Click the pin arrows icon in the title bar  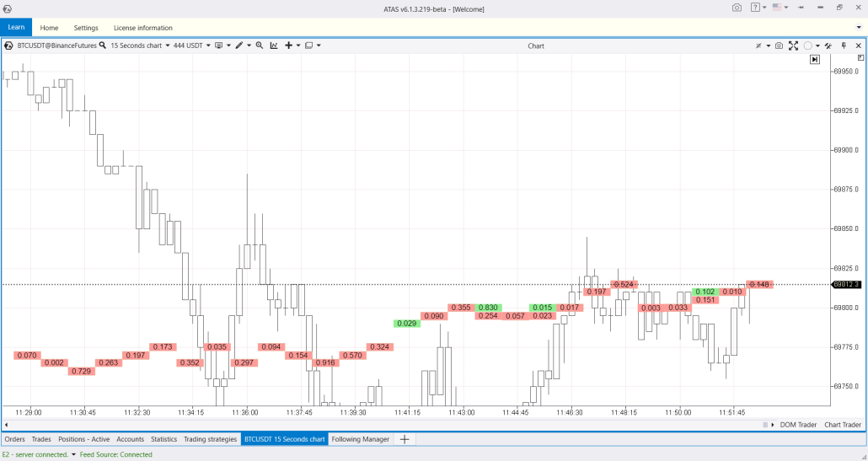pyautogui.click(x=801, y=8)
